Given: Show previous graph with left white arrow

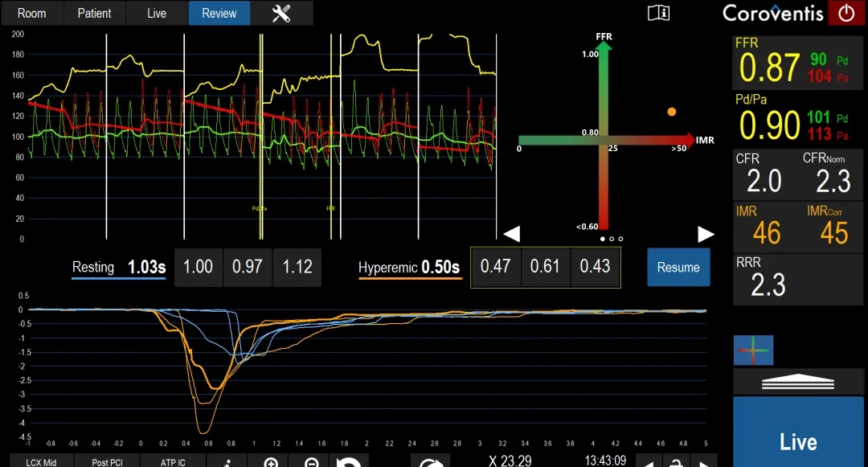Looking at the screenshot, I should 511,234.
